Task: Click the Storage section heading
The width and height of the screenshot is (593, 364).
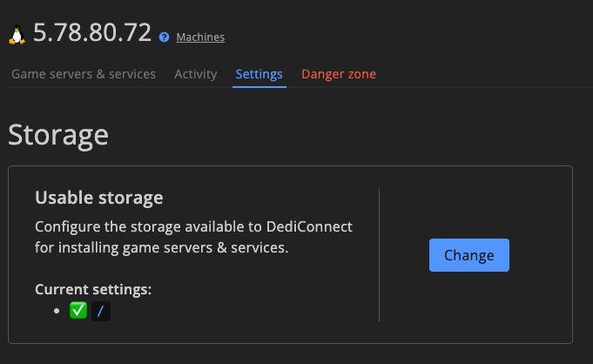Action: click(x=58, y=135)
